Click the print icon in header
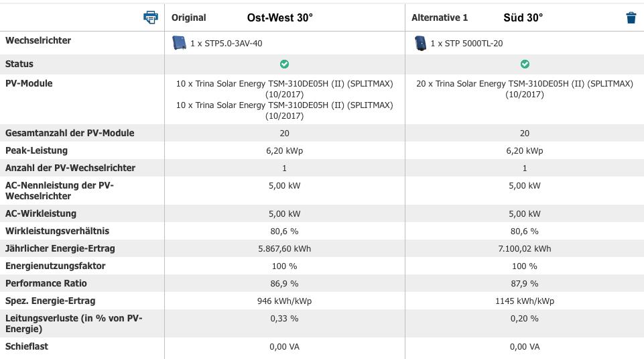 pos(151,17)
